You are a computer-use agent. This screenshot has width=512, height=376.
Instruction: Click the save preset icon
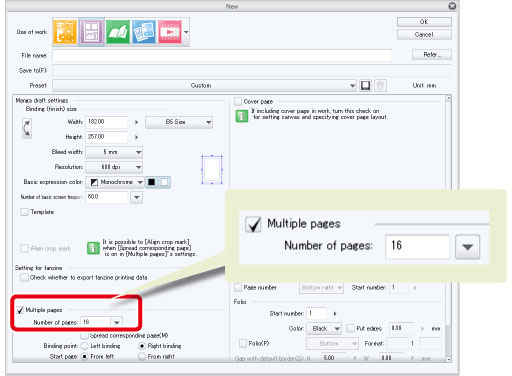coord(365,86)
